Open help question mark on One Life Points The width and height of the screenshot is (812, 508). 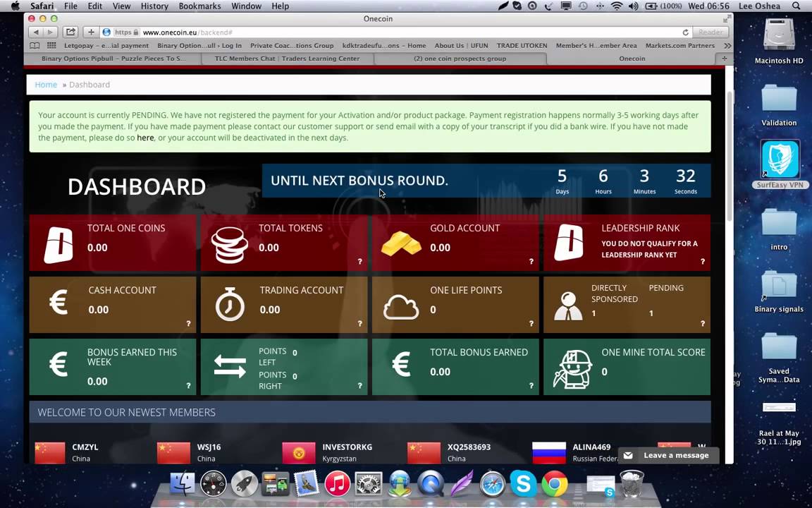click(531, 323)
